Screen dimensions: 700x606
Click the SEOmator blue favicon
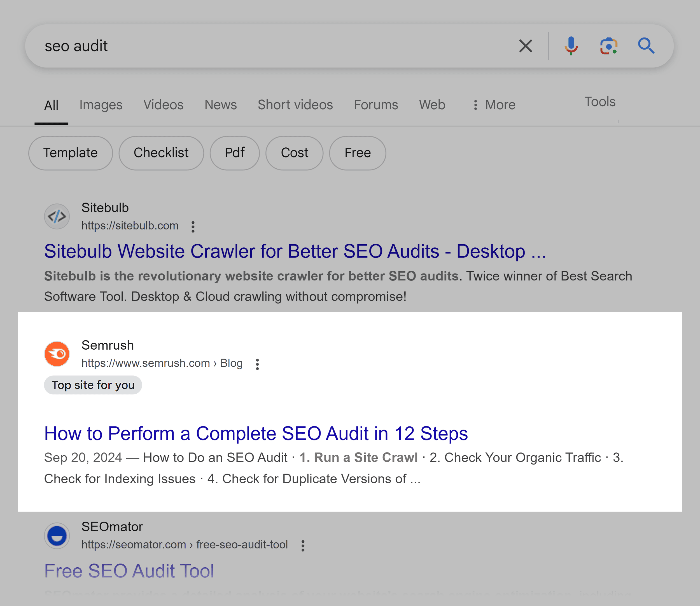(57, 536)
